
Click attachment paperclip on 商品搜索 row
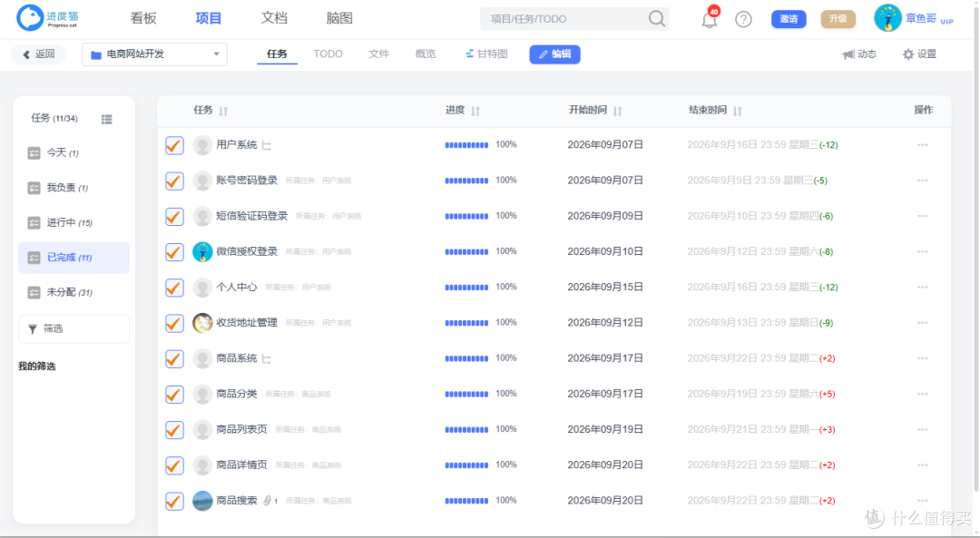pyautogui.click(x=267, y=501)
